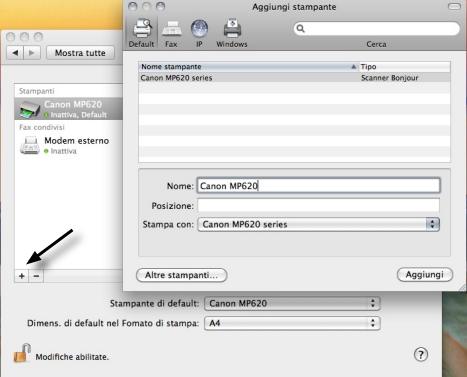Switch to the IP printer pane
This screenshot has width=467, height=377.
pos(199,33)
